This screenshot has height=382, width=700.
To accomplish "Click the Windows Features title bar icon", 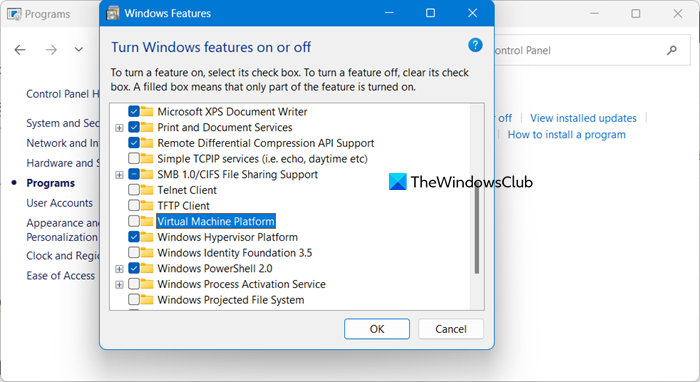I will 113,13.
